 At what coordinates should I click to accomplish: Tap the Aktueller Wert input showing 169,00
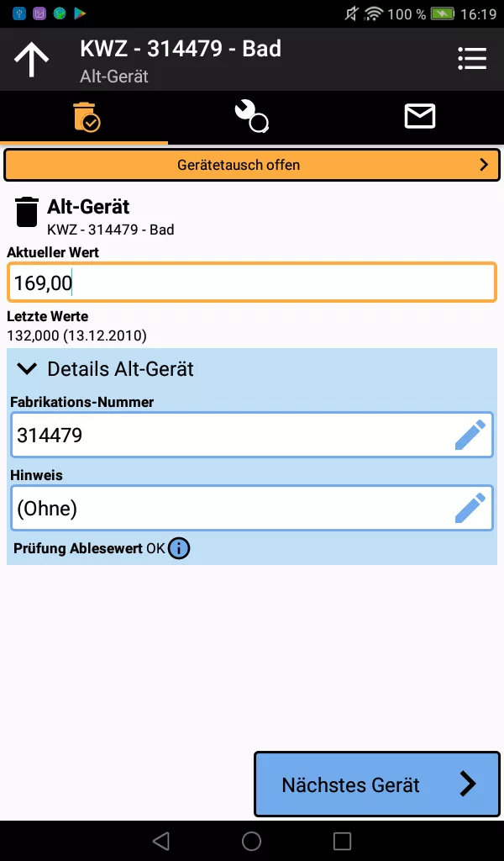252,283
